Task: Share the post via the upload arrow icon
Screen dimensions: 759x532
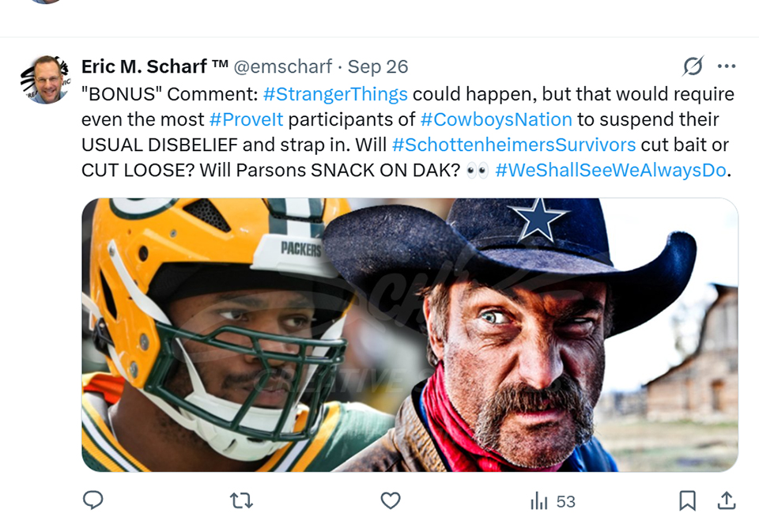Action: [727, 500]
